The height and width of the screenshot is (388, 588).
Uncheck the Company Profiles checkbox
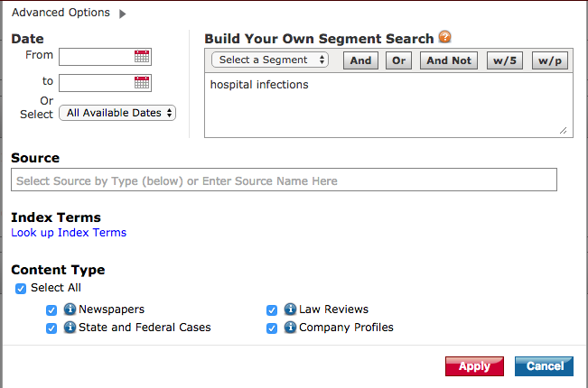pyautogui.click(x=272, y=328)
